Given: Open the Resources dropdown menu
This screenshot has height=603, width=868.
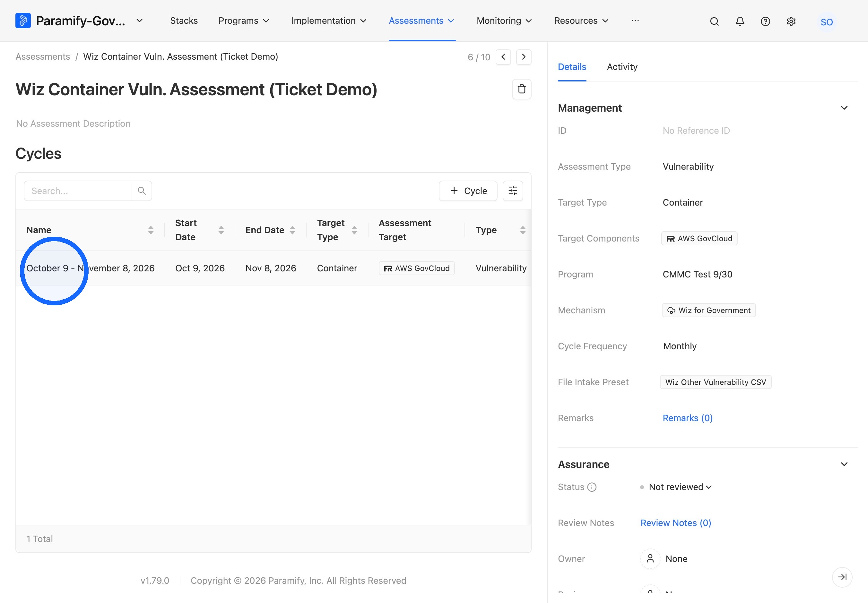Looking at the screenshot, I should 581,21.
